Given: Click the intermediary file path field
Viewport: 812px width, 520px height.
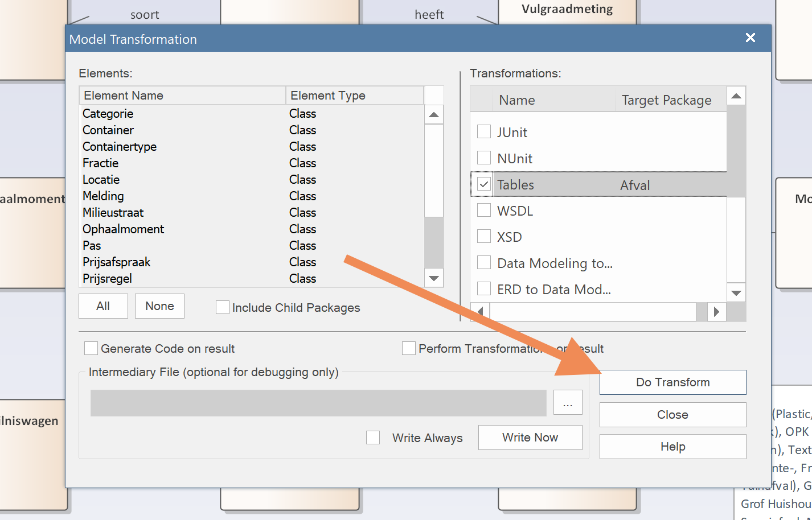Looking at the screenshot, I should coord(318,403).
